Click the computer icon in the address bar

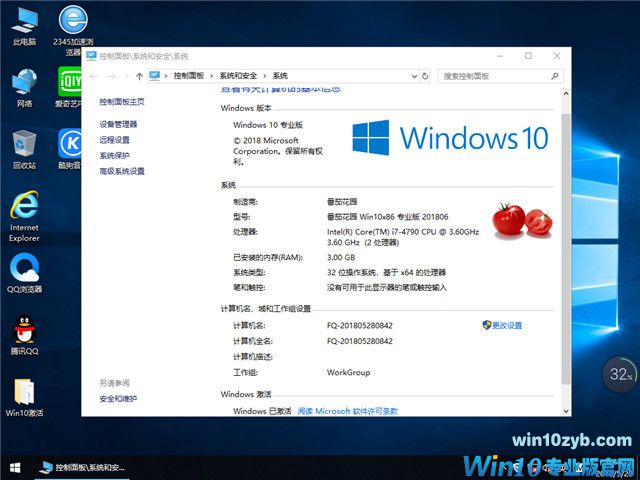pyautogui.click(x=154, y=76)
